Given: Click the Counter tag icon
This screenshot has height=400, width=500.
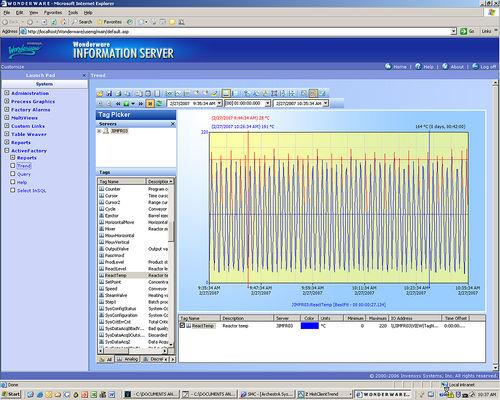Looking at the screenshot, I should (102, 189).
